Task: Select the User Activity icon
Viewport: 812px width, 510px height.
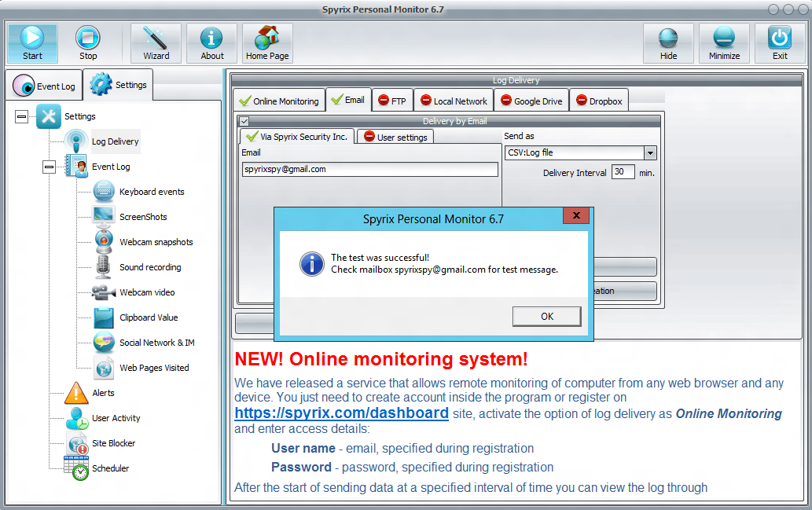Action: point(77,418)
